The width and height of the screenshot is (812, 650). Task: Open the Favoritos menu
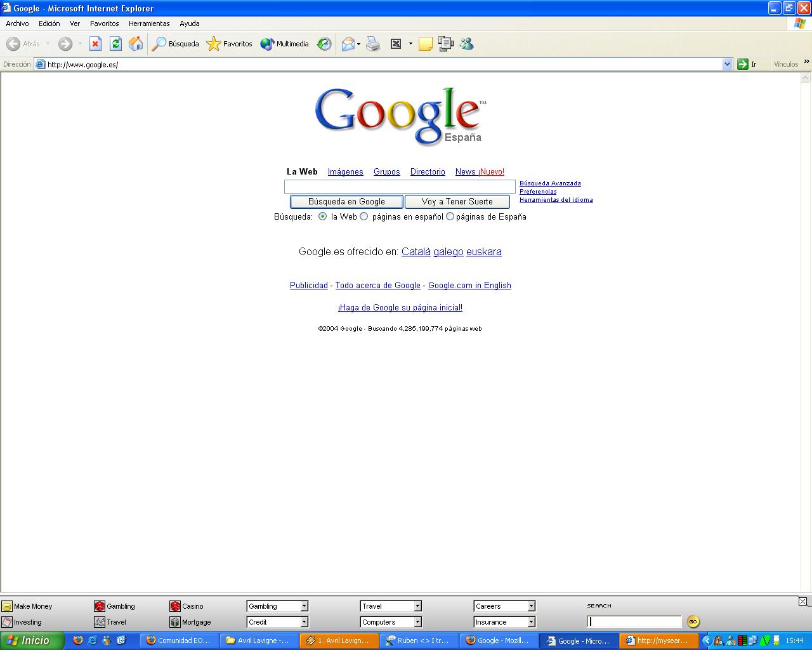104,23
